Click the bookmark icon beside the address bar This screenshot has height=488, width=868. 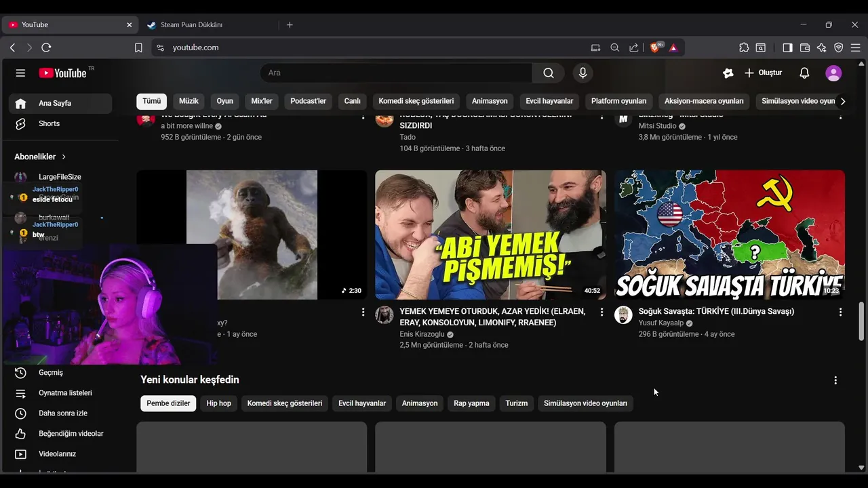[x=138, y=47]
